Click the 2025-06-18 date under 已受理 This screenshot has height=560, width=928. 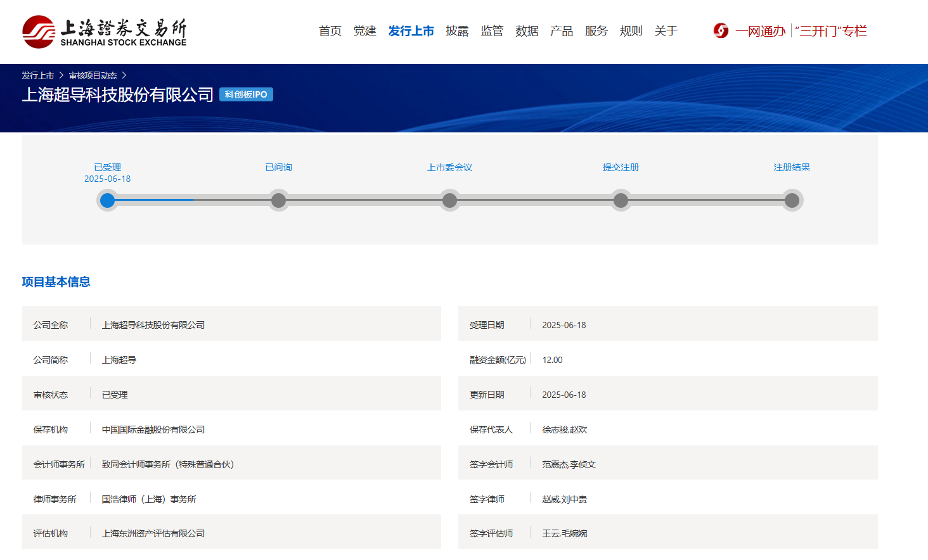coord(108,179)
